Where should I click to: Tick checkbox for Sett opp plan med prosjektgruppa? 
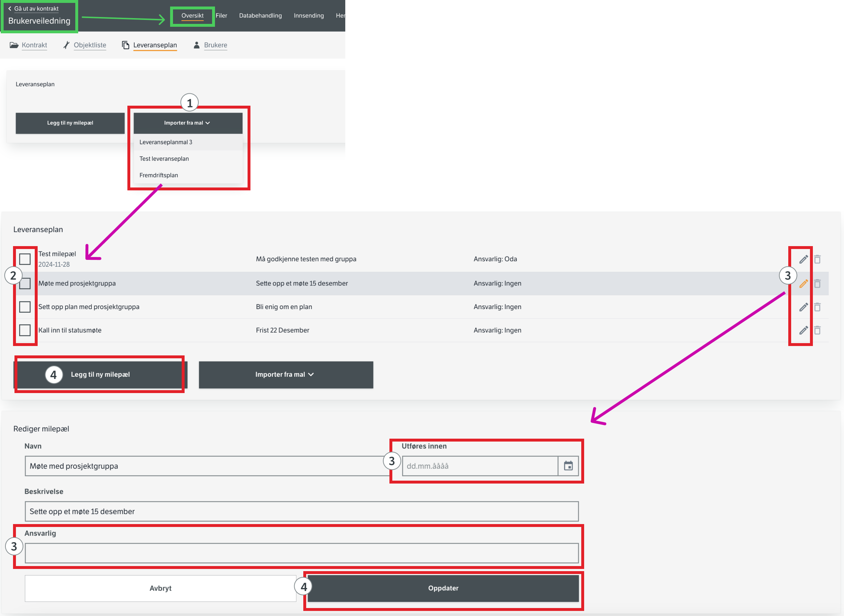(x=25, y=307)
